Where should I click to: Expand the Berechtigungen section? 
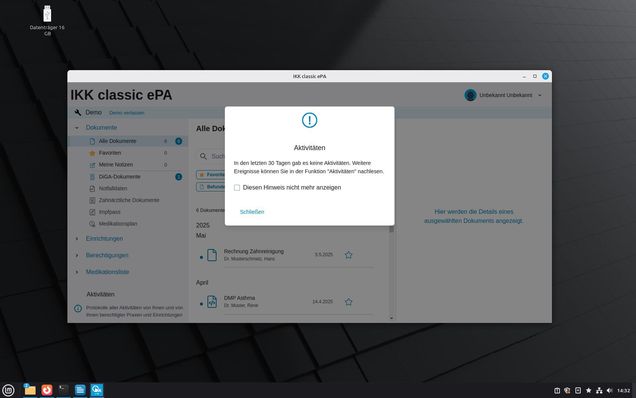(x=77, y=255)
